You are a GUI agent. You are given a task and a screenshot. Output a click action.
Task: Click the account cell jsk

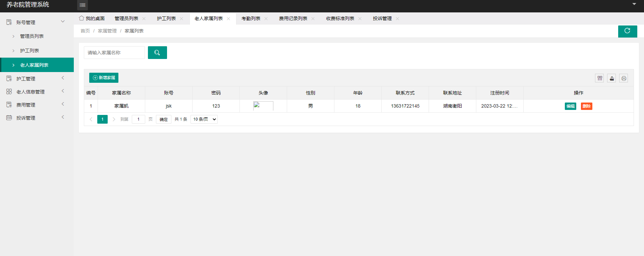[x=169, y=106]
